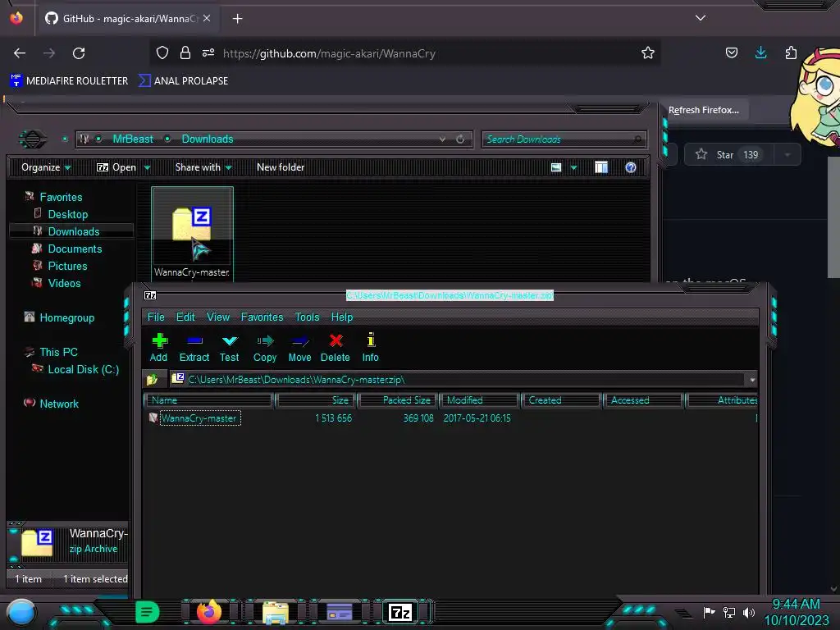840x630 pixels.
Task: Click the Explorer help question mark icon
Action: (x=631, y=167)
